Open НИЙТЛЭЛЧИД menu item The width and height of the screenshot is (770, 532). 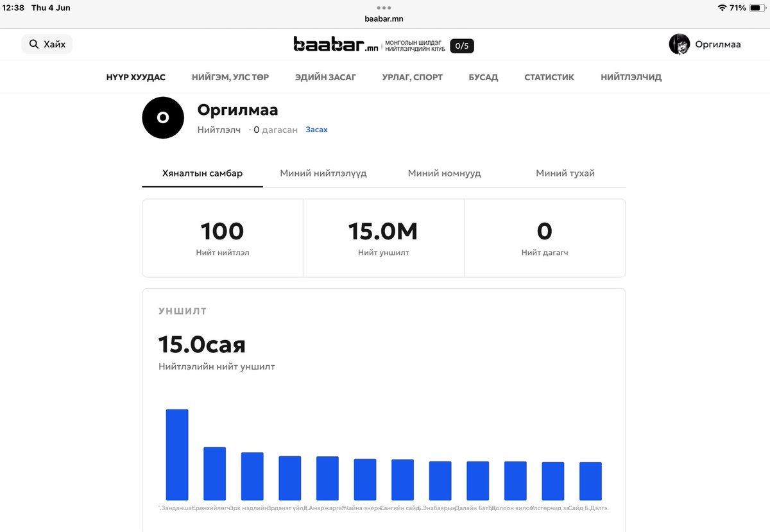click(631, 77)
